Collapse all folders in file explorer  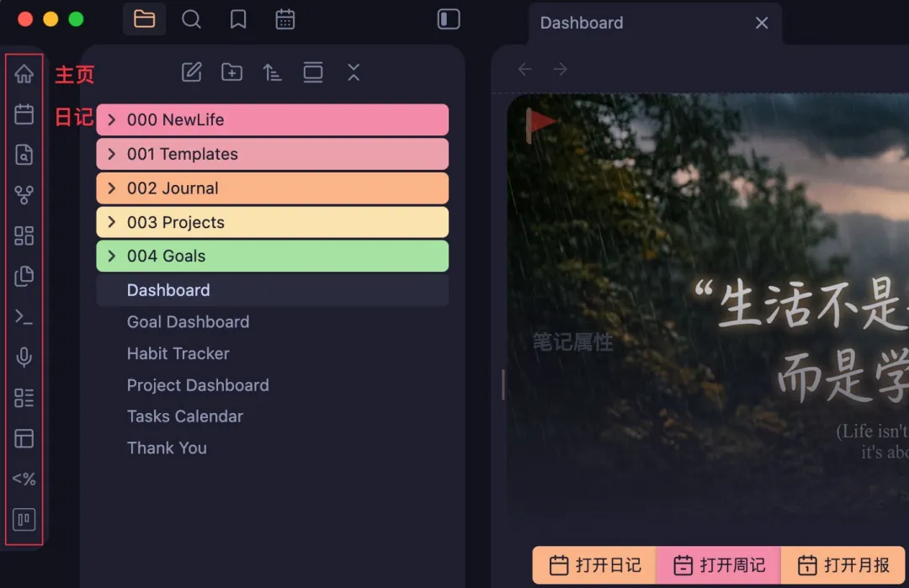[353, 72]
